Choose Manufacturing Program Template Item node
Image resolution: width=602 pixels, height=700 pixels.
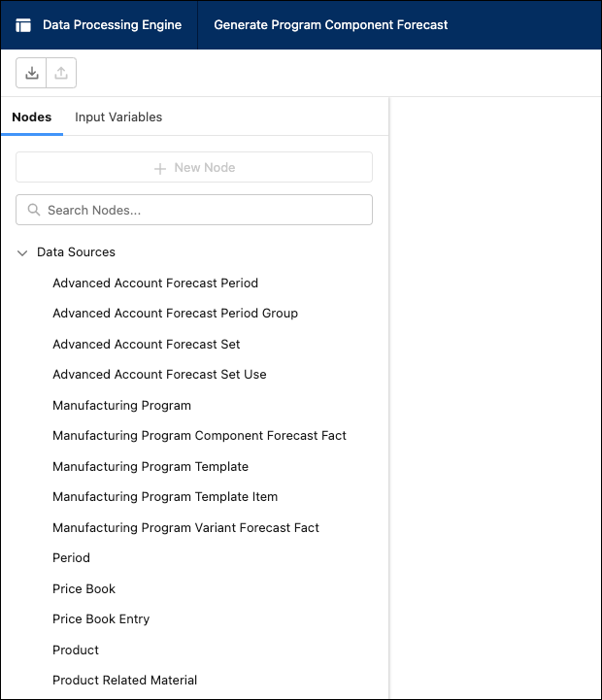[165, 497]
